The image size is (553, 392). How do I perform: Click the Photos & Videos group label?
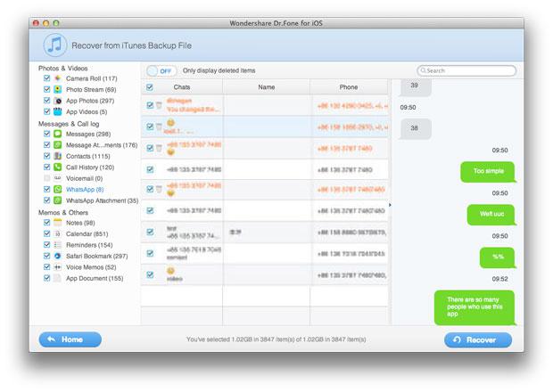click(x=62, y=68)
